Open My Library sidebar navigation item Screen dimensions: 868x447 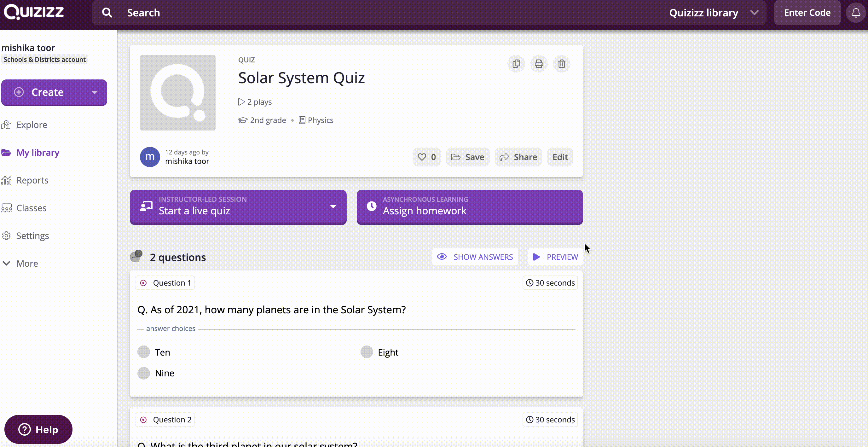pyautogui.click(x=38, y=152)
